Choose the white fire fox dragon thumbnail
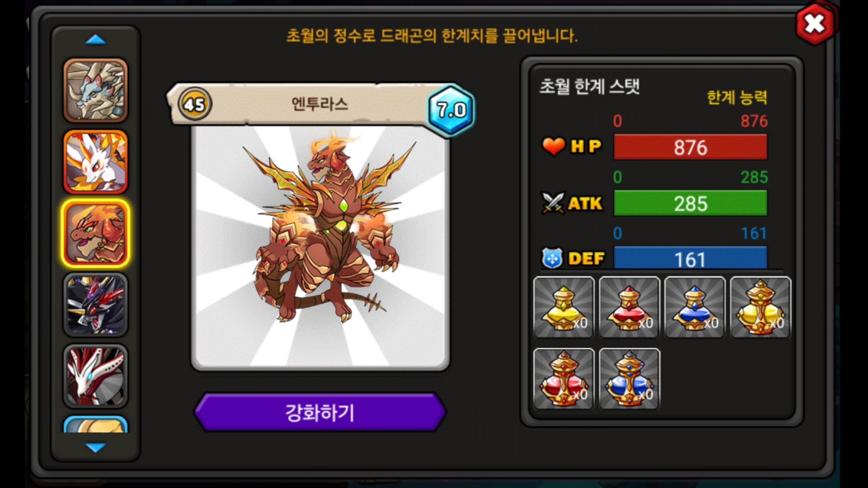Viewport: 868px width, 488px height. tap(96, 162)
